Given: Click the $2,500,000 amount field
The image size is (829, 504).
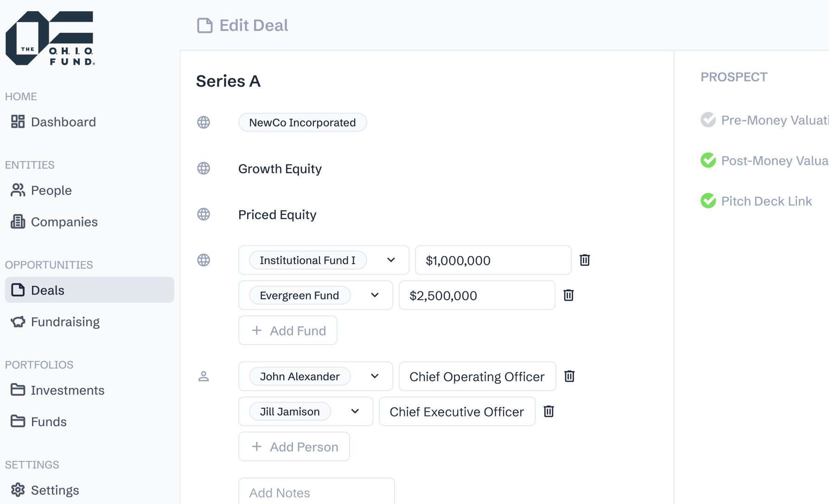Looking at the screenshot, I should 477,296.
